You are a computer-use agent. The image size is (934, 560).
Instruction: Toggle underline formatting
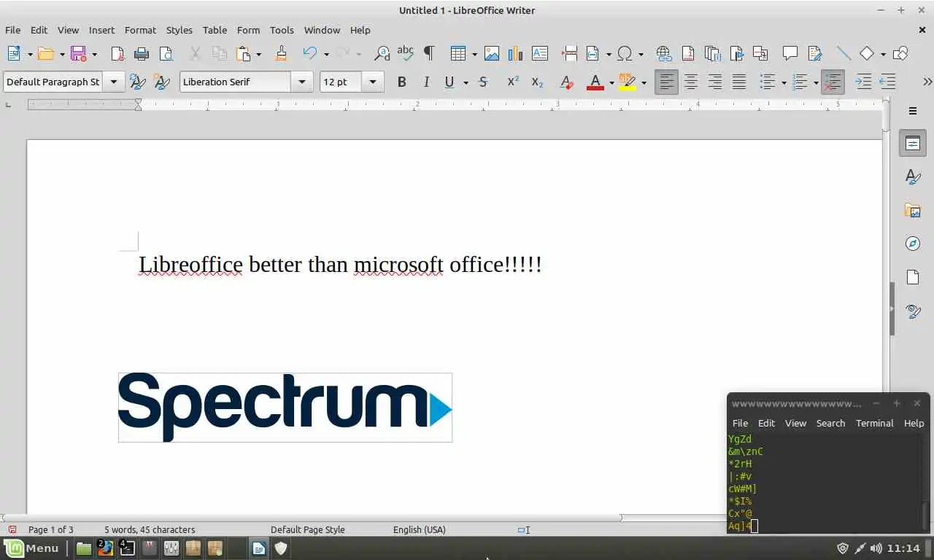[x=449, y=82]
